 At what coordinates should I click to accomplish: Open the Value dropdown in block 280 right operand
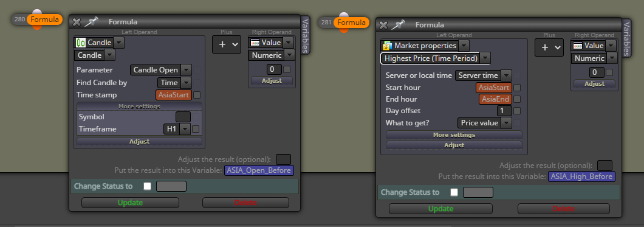pos(289,43)
